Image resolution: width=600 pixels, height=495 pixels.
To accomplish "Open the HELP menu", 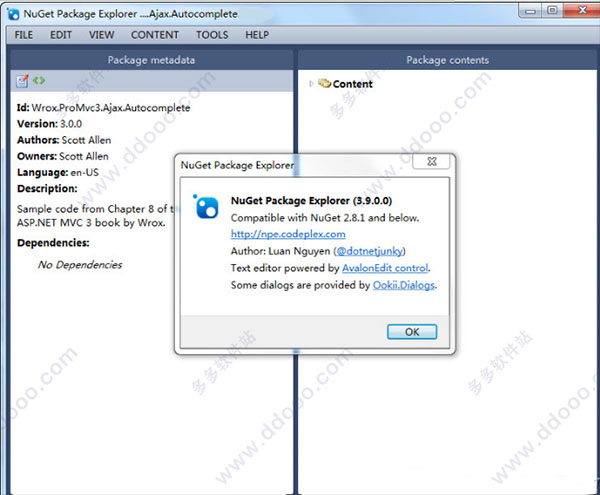I will click(x=257, y=35).
